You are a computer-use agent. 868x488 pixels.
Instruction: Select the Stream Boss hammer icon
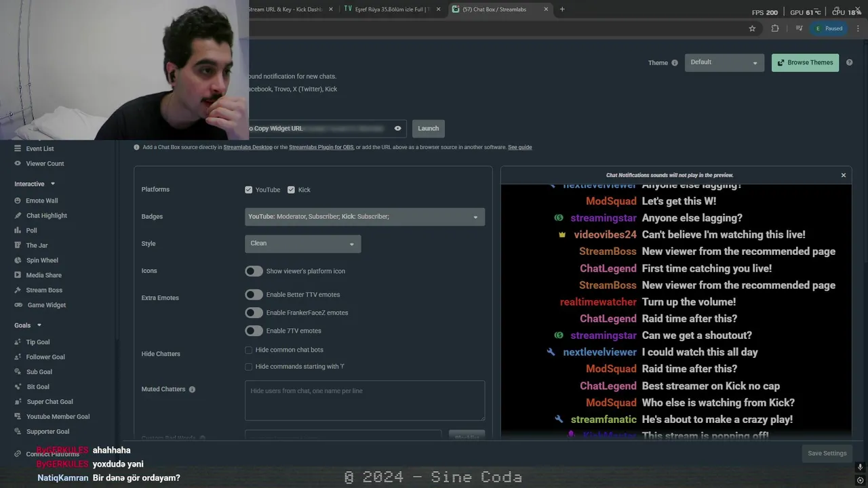[x=18, y=290]
